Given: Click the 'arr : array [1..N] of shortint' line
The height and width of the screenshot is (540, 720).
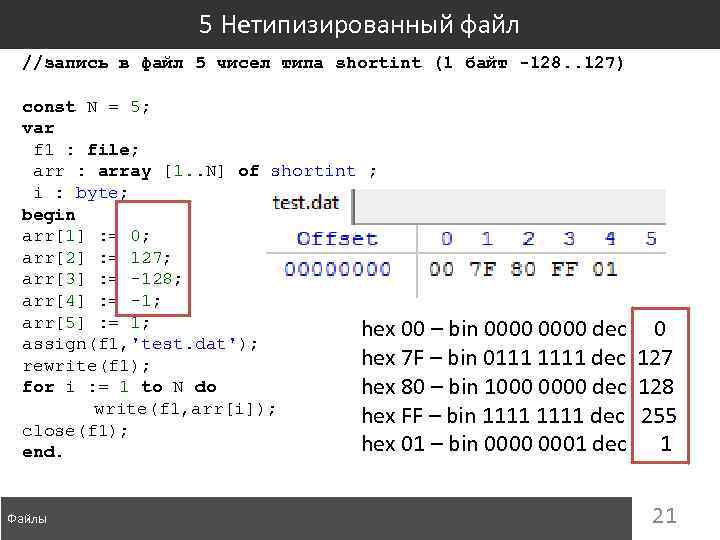Looking at the screenshot, I should point(205,171).
